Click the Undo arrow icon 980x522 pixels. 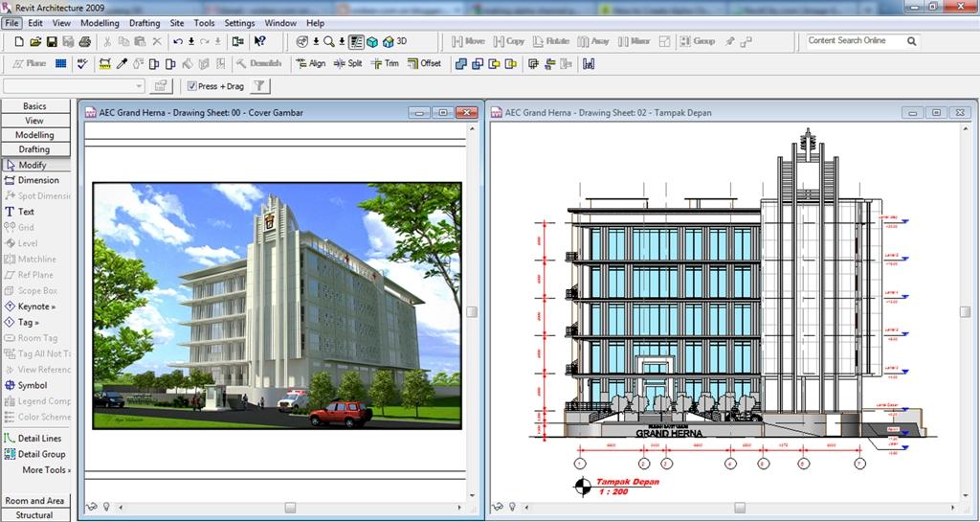point(178,41)
